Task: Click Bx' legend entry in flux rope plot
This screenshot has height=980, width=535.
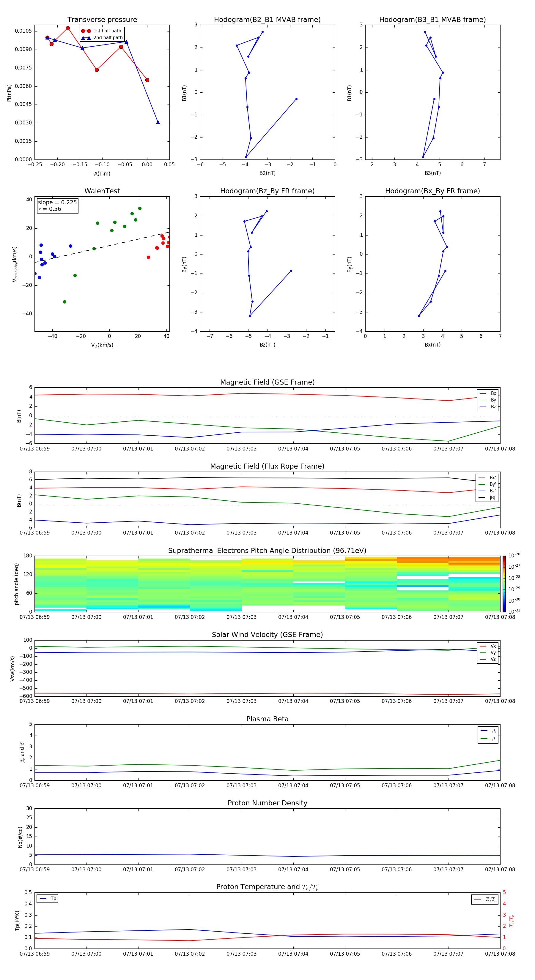Action: coord(487,478)
